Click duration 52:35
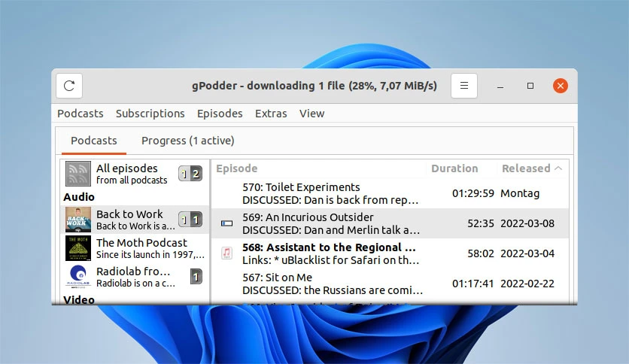Viewport: 629px width, 364px height. point(481,223)
